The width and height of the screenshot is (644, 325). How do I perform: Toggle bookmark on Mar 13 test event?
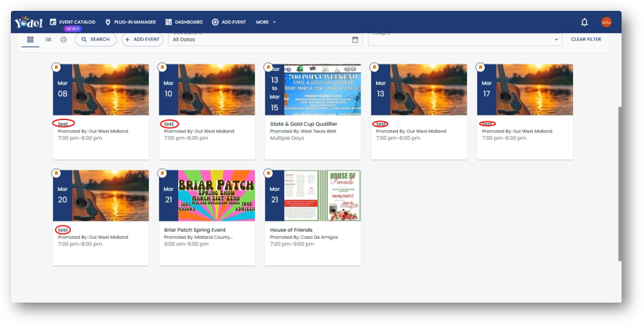pyautogui.click(x=375, y=67)
